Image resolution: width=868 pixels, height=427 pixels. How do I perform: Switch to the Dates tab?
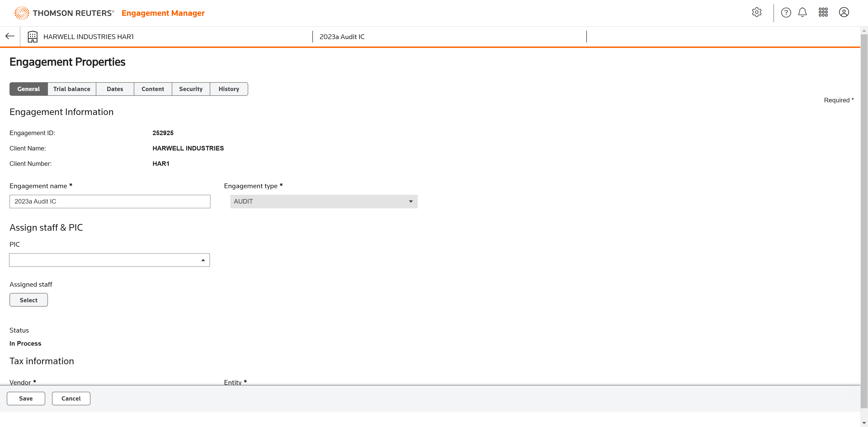point(115,89)
